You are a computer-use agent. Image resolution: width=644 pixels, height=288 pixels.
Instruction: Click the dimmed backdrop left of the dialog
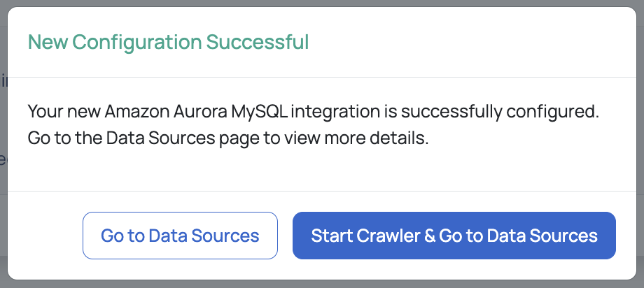(x=3, y=143)
